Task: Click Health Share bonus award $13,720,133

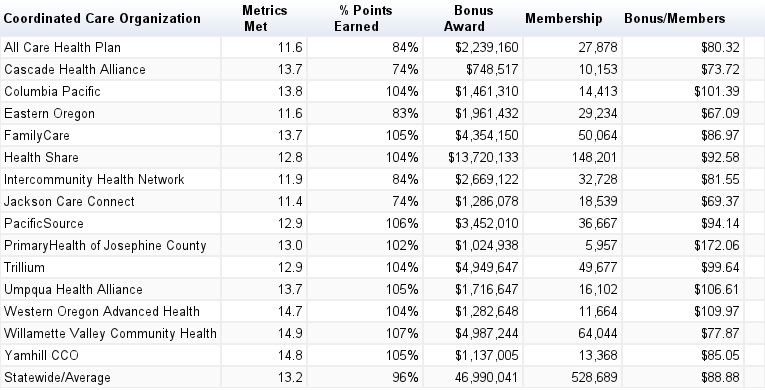Action: [x=483, y=157]
